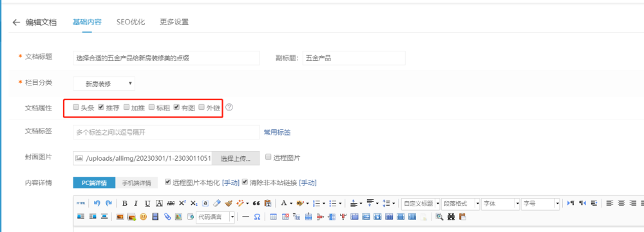Apply blockquote formatting with the quote icon
Image resolution: width=644 pixels, height=232 pixels.
click(x=257, y=203)
